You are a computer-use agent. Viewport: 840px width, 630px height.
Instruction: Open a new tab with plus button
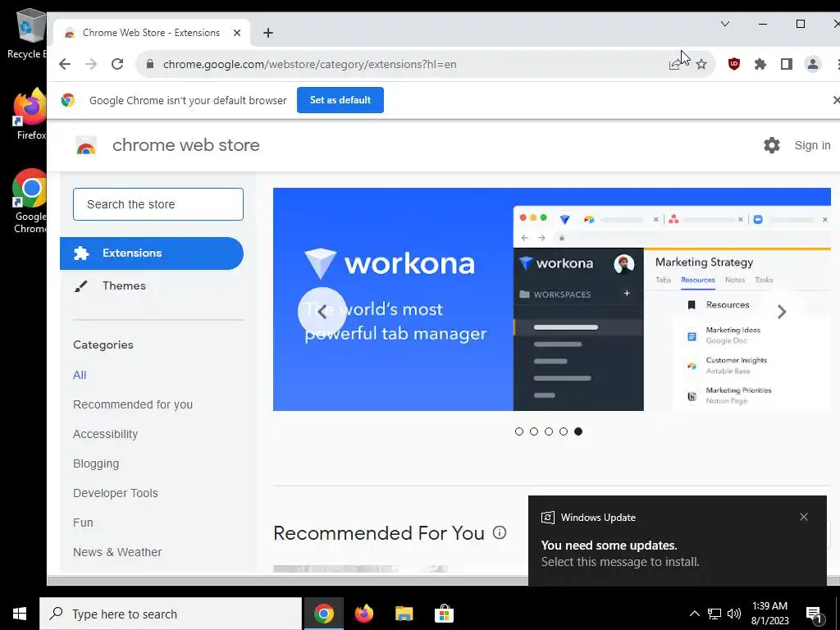click(x=268, y=33)
